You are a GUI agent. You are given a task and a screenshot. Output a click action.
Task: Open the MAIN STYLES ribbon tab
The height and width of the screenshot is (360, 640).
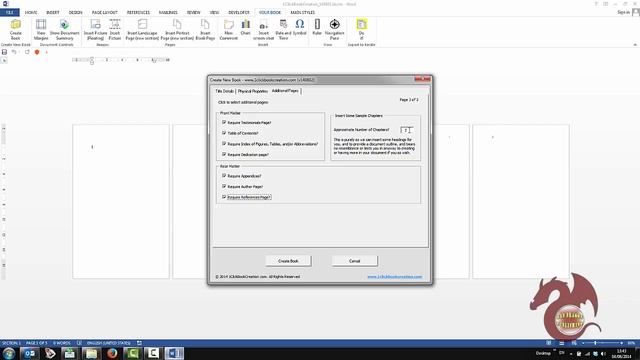(302, 13)
